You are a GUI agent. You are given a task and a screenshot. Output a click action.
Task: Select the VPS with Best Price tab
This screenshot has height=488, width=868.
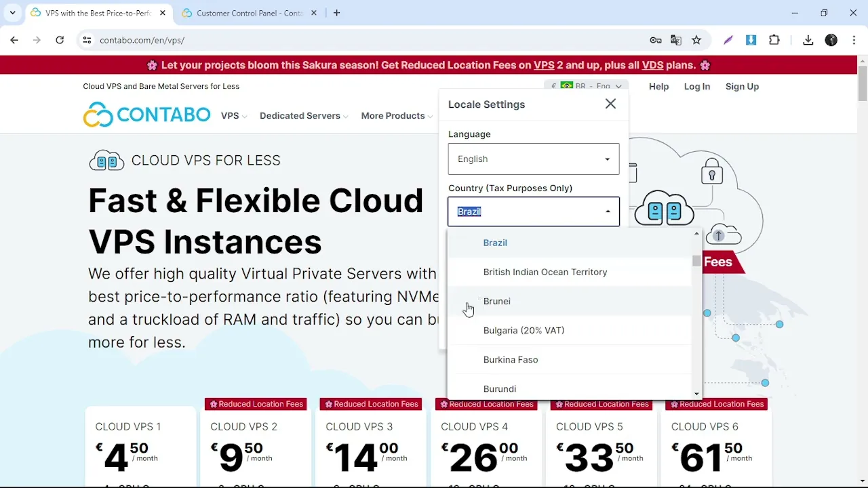(98, 13)
